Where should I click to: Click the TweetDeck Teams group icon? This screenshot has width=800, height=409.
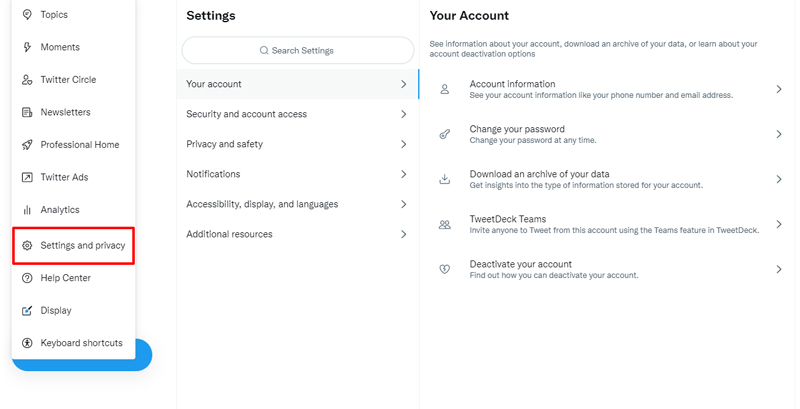pos(445,224)
